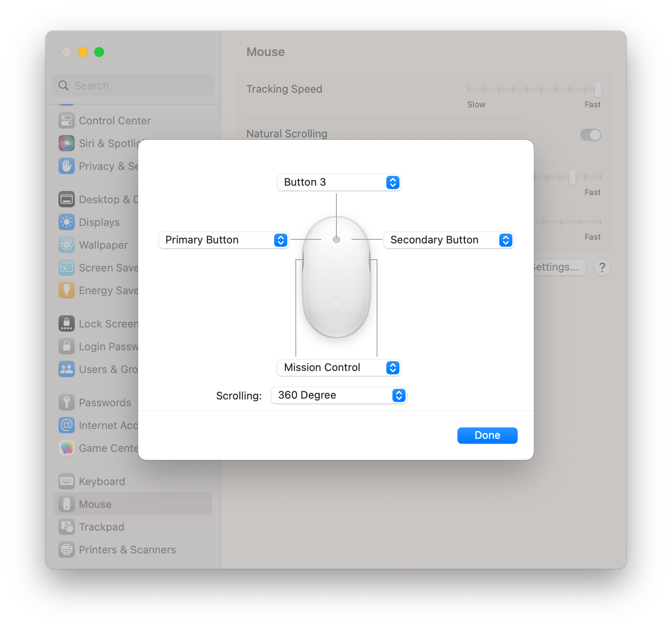
Task: Click the Keyboard icon in sidebar
Action: (x=67, y=482)
